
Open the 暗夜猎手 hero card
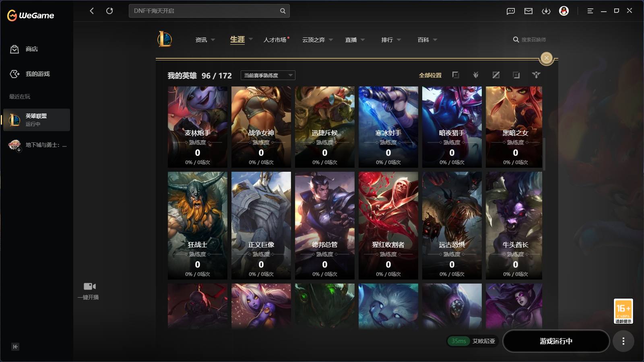tap(452, 127)
